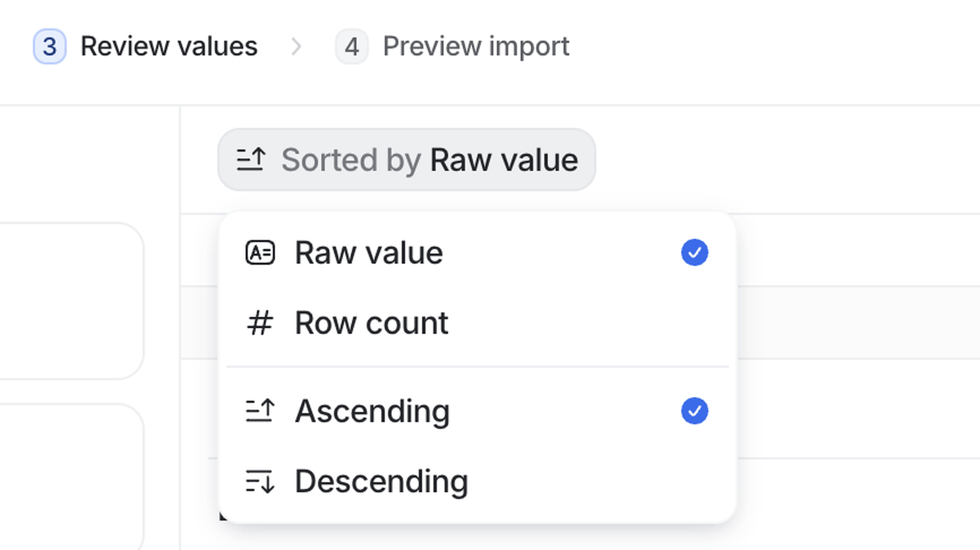Click the chevron arrow between the steps

pyautogui.click(x=296, y=46)
